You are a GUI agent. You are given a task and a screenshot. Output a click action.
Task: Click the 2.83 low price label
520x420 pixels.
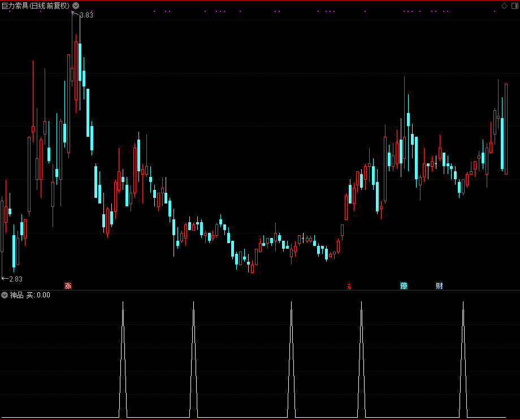(16, 279)
